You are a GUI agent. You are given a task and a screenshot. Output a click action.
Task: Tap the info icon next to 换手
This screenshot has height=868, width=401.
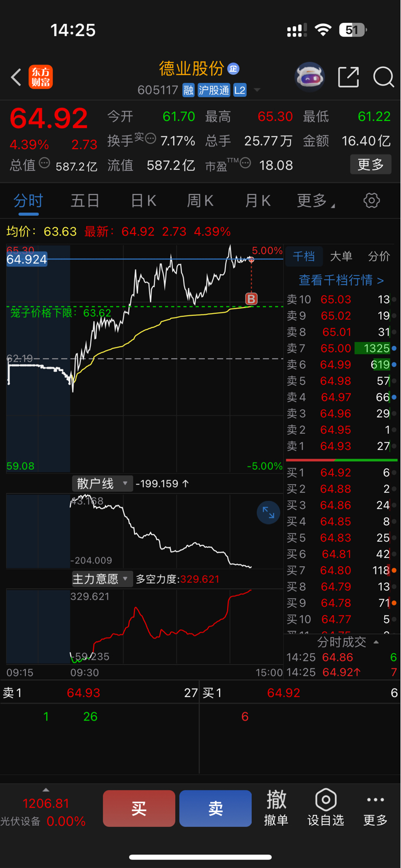click(151, 138)
